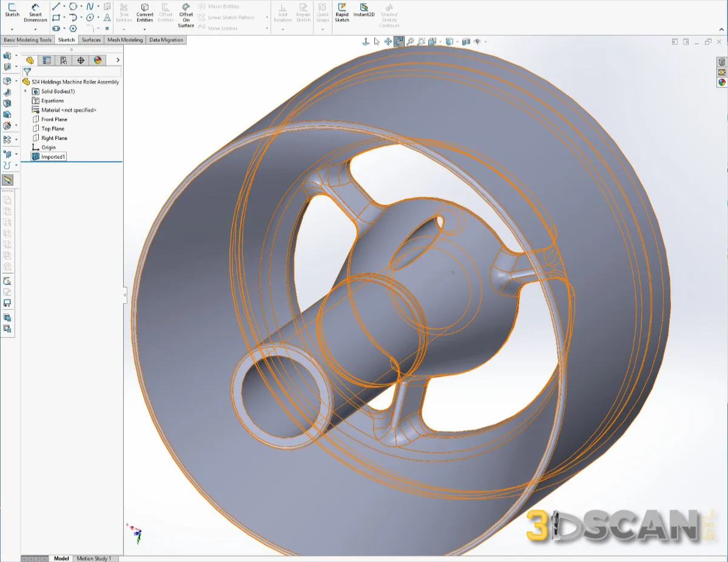Toggle the highlighted Measure tool in left sidebar

point(7,180)
